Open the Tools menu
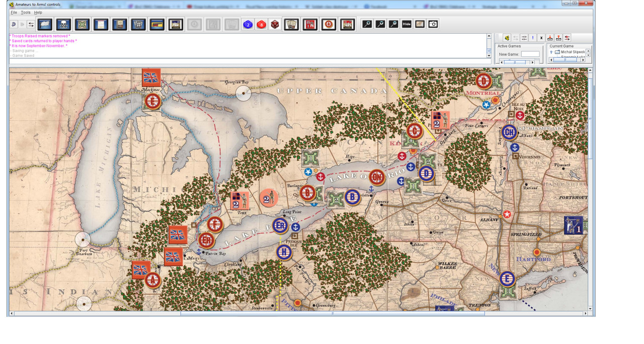Screen dimensions: 644x344 [x=26, y=12]
